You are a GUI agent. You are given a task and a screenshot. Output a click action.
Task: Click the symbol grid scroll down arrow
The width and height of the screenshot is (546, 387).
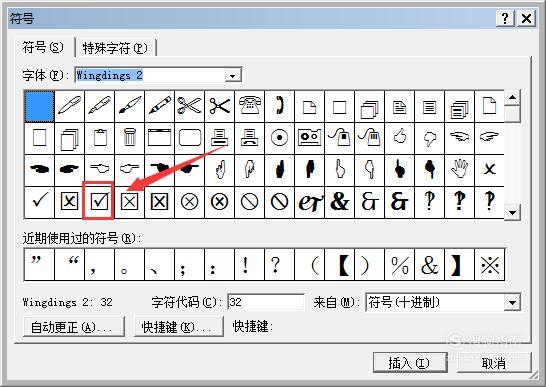click(512, 212)
